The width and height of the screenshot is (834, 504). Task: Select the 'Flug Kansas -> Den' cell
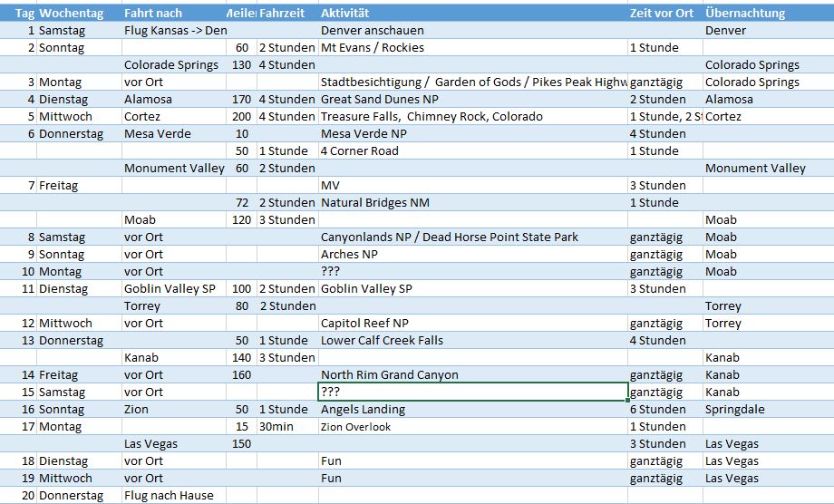pos(174,31)
